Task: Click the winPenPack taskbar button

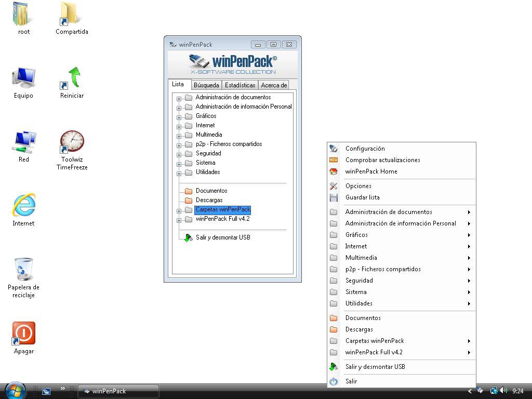Action: pyautogui.click(x=119, y=391)
